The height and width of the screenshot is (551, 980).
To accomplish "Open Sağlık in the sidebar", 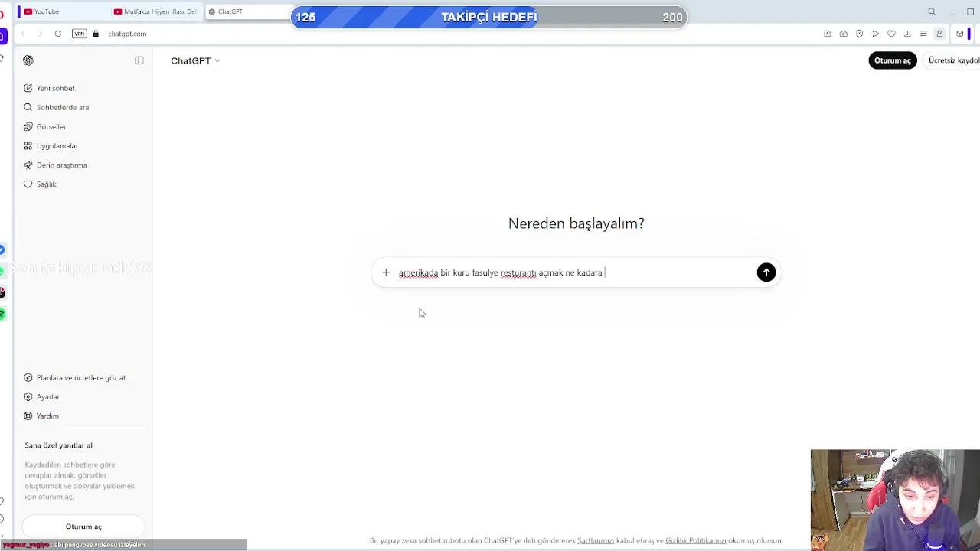I will pos(83,184).
